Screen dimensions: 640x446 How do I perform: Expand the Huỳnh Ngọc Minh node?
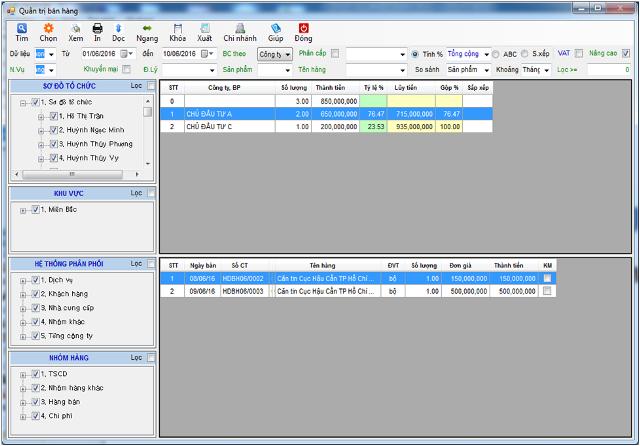(41, 131)
